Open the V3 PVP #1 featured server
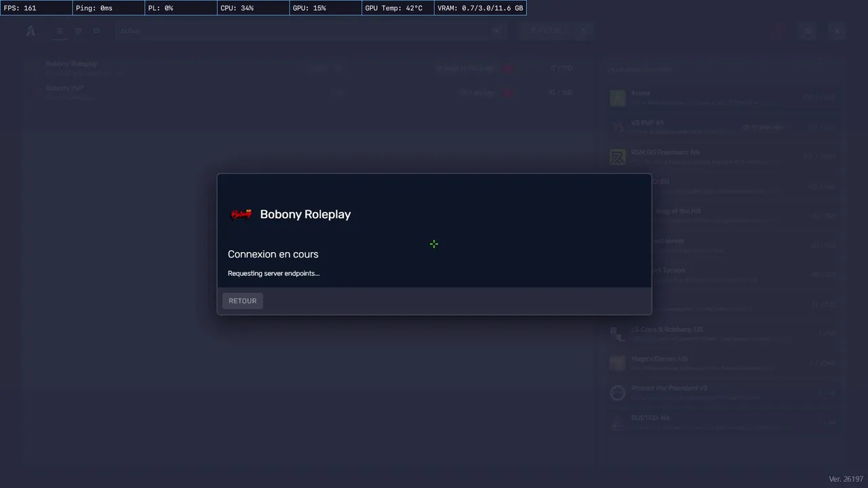This screenshot has width=868, height=488. coord(724,127)
